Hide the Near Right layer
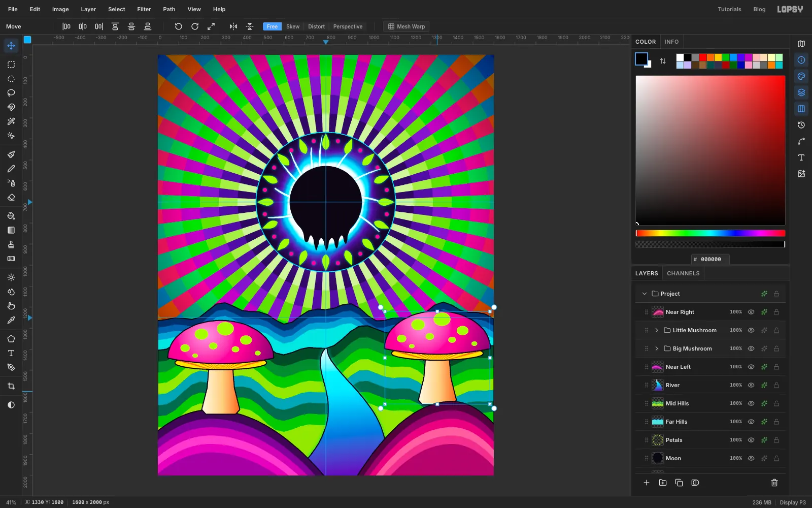Viewport: 812px width, 508px height. pyautogui.click(x=751, y=312)
